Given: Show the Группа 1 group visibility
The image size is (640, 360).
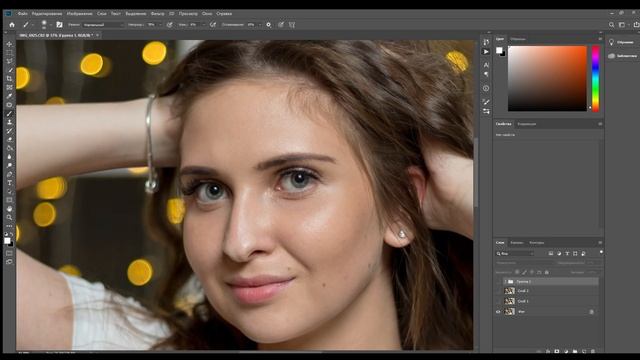Looking at the screenshot, I should click(x=498, y=282).
